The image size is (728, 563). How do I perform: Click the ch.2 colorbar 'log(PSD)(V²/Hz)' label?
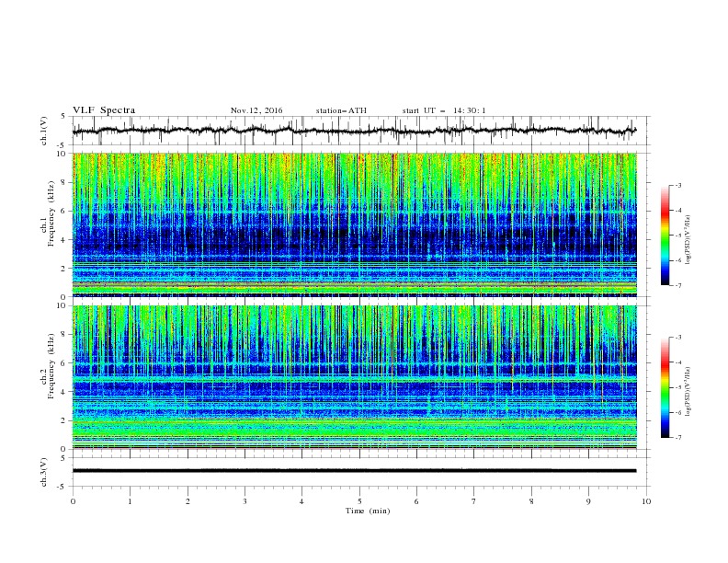point(688,392)
